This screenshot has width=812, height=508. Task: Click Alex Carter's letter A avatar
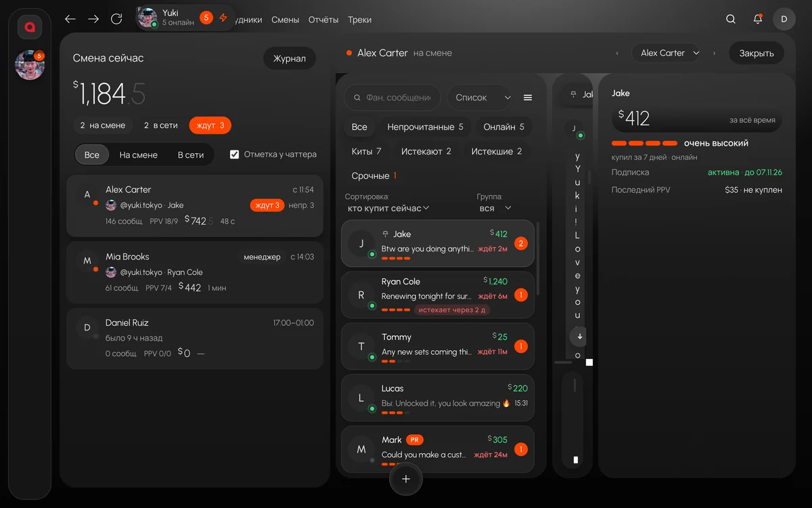tap(87, 194)
